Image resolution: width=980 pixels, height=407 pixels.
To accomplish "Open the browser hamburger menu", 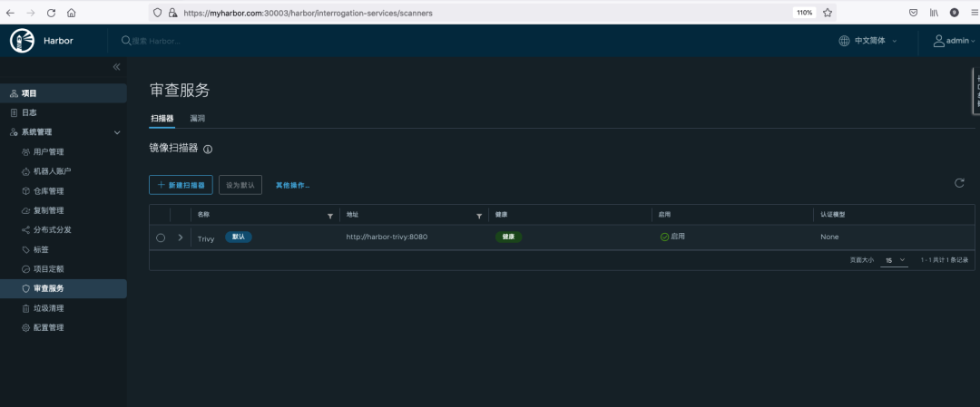I will click(x=975, y=13).
